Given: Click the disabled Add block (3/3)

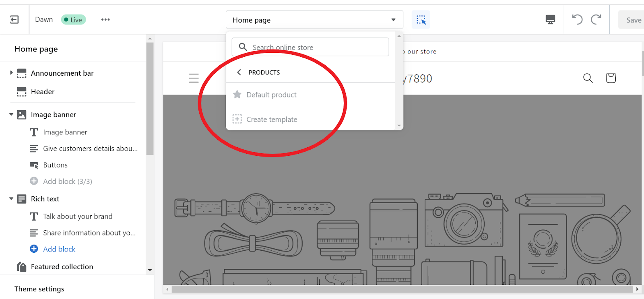Looking at the screenshot, I should (68, 181).
